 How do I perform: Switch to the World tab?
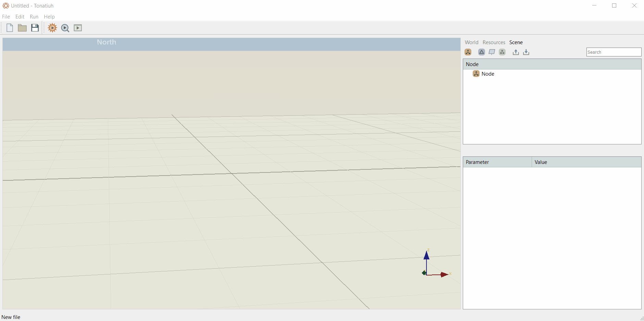click(471, 42)
